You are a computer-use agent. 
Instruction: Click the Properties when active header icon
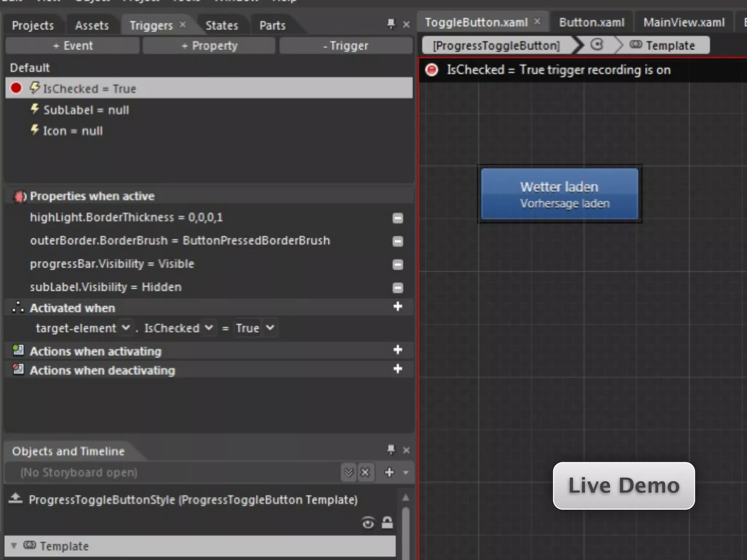[20, 197]
